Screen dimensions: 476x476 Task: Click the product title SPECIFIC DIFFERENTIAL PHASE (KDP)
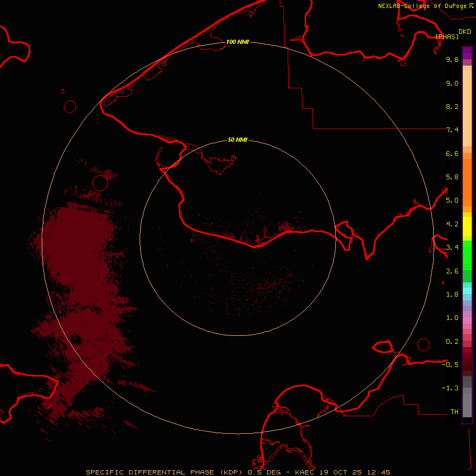(x=166, y=472)
